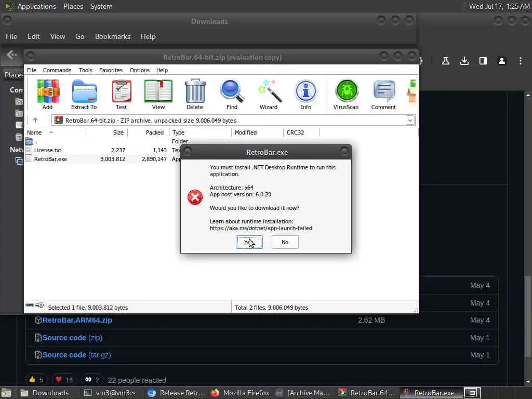The image size is (532, 399).
Task: Go up one level in archive
Action: tap(35, 120)
